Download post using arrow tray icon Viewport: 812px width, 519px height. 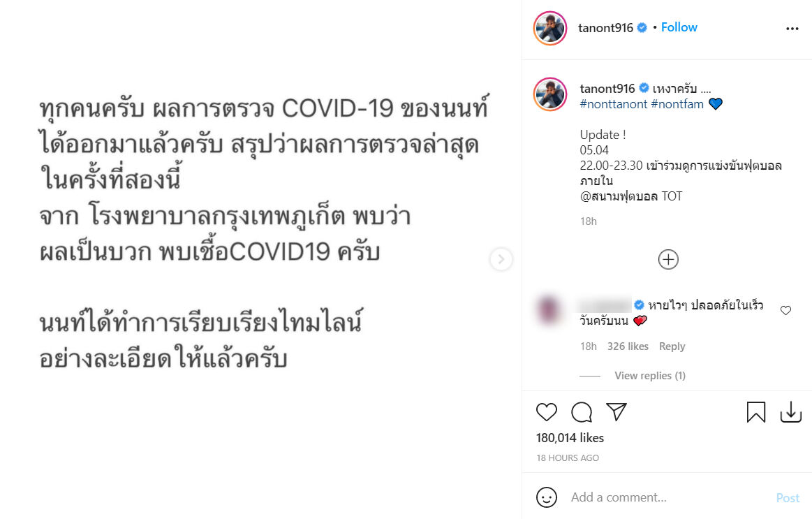point(791,412)
